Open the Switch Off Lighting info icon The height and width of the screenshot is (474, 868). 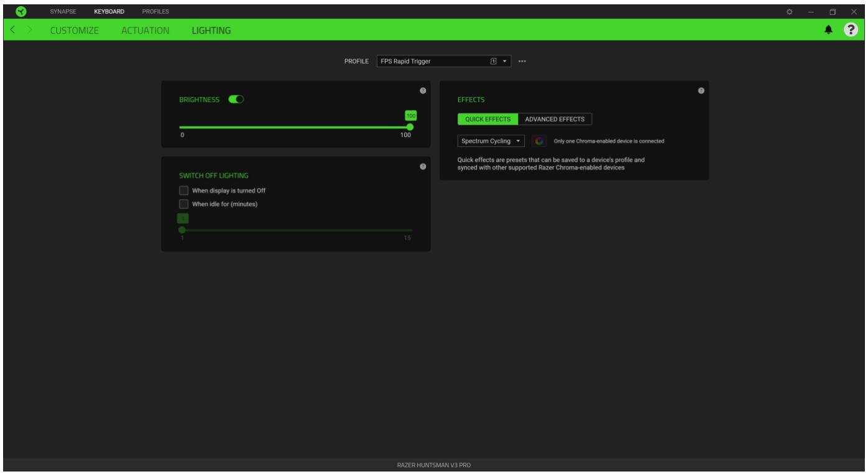[x=423, y=167]
